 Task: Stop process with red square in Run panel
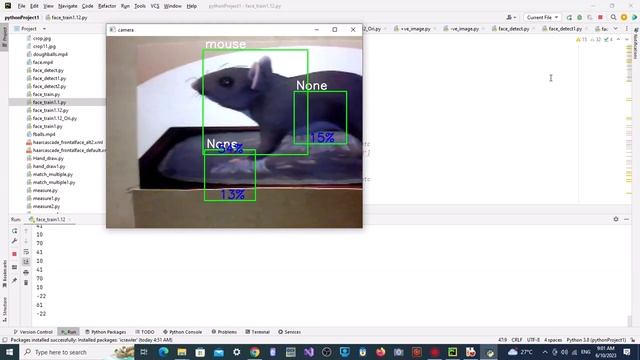tap(15, 254)
